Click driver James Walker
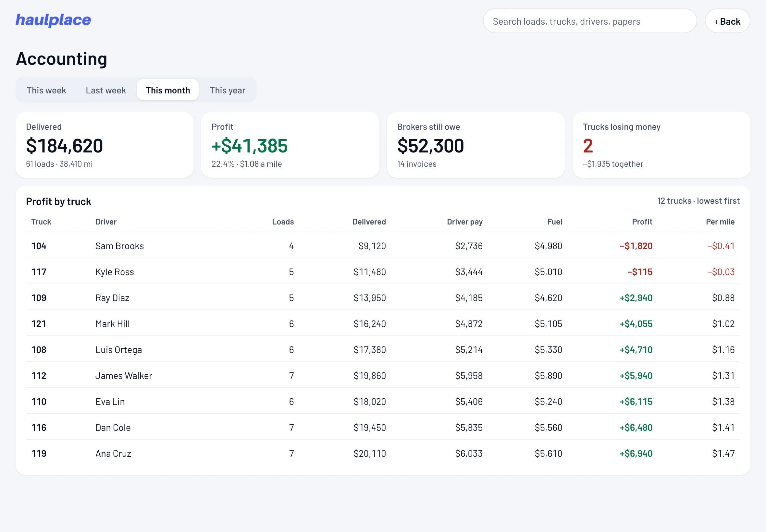This screenshot has width=766, height=532. [124, 376]
